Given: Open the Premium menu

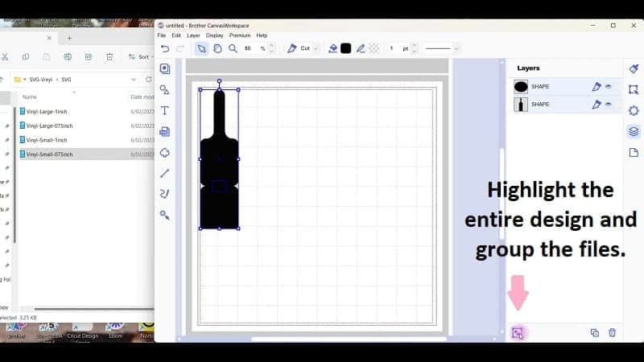Looking at the screenshot, I should point(240,35).
